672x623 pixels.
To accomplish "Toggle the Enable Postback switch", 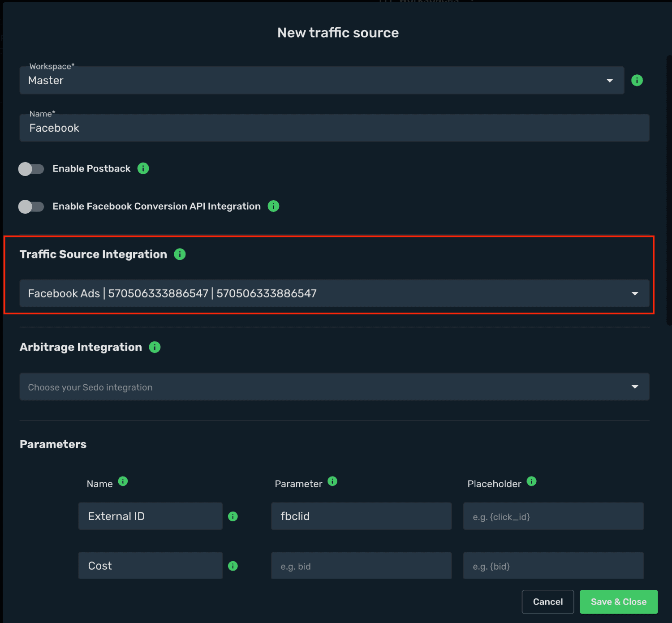I will tap(31, 169).
